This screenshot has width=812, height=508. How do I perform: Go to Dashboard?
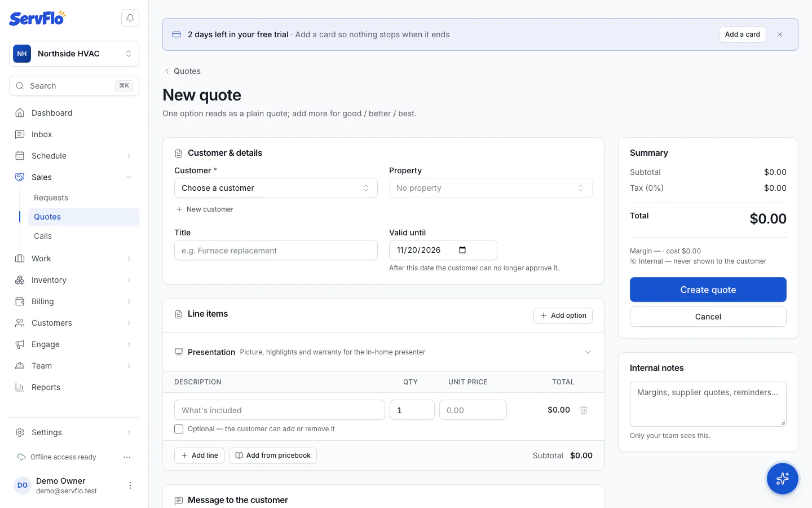74,113
